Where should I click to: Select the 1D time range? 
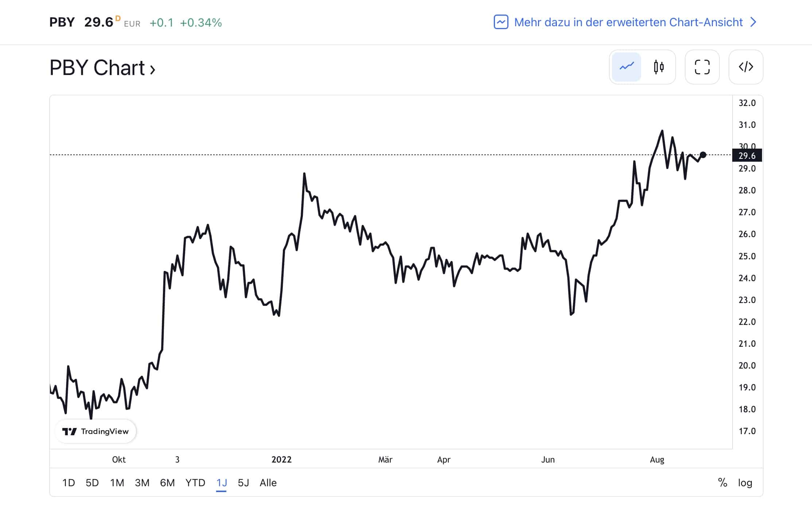[x=69, y=483]
